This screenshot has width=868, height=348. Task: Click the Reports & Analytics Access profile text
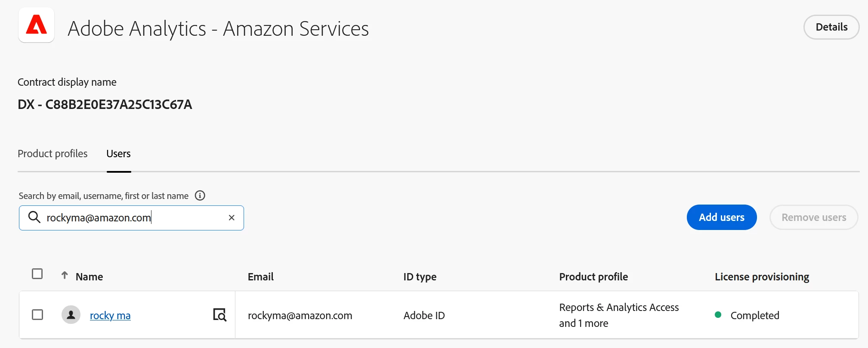coord(618,308)
